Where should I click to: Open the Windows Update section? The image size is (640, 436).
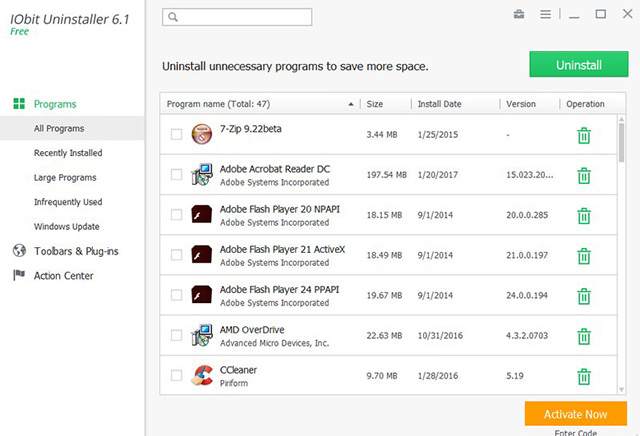point(67,227)
